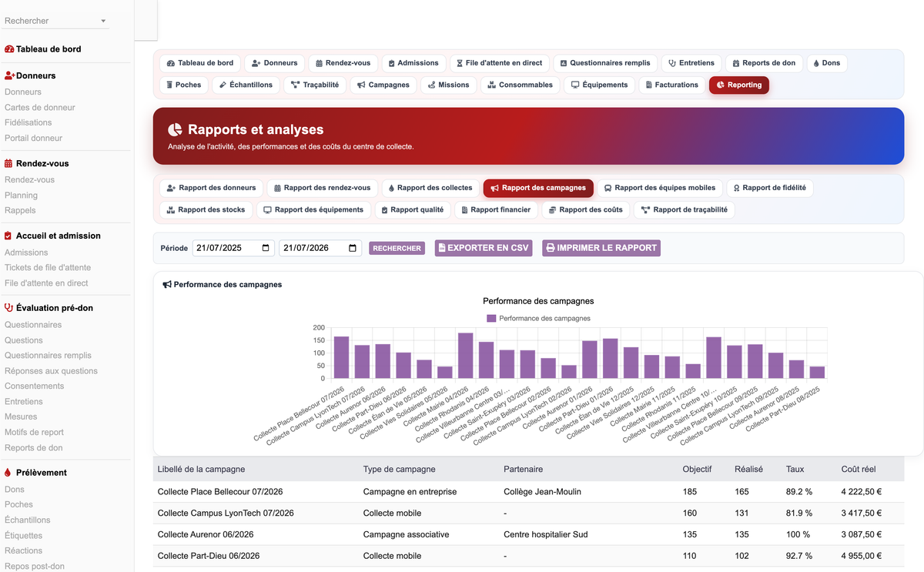Open Admissions in top navigation
924x572 pixels.
(413, 63)
